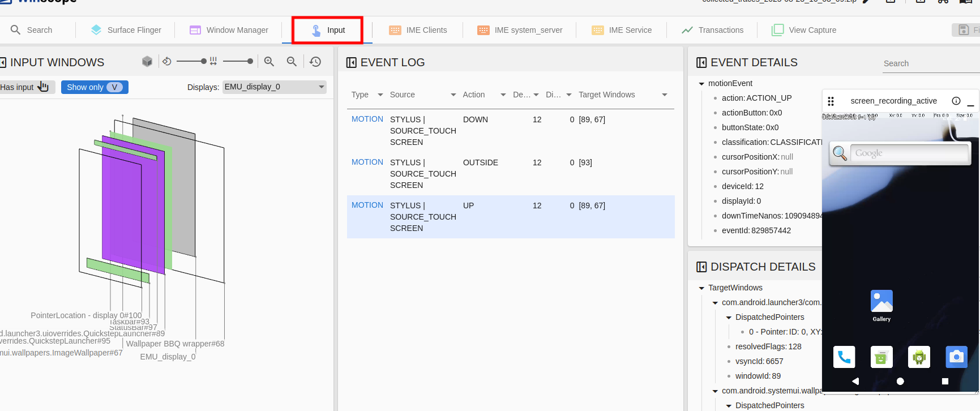The width and height of the screenshot is (980, 411).
Task: Click the action:ACTION_UP property
Action: point(756,98)
